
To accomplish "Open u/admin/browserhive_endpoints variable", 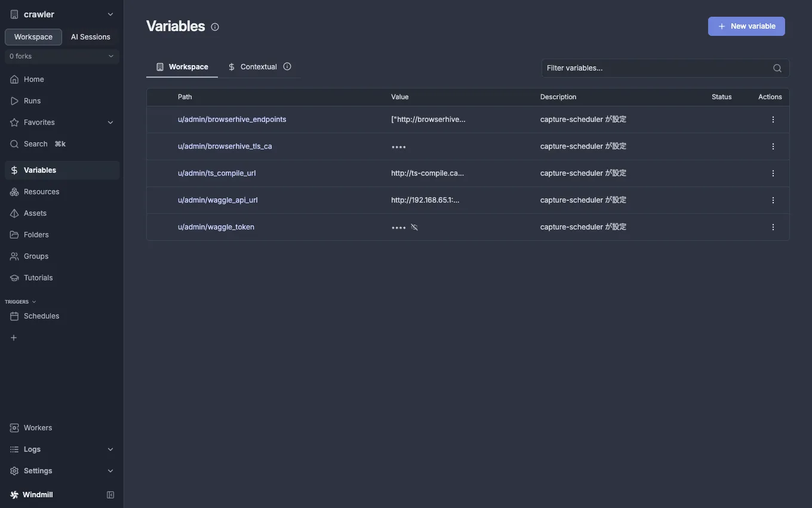I will (x=232, y=120).
